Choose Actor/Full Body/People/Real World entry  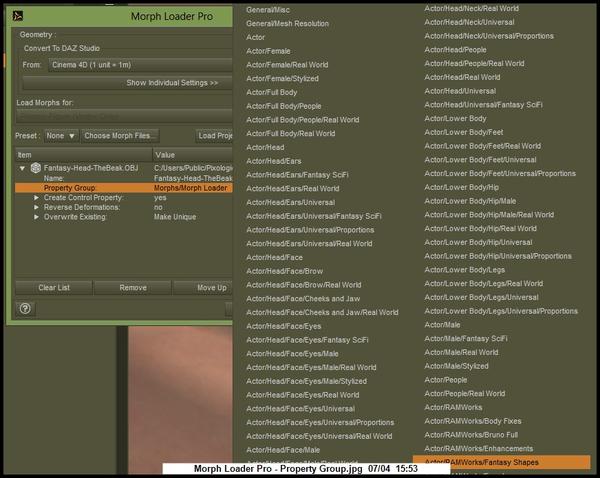303,120
